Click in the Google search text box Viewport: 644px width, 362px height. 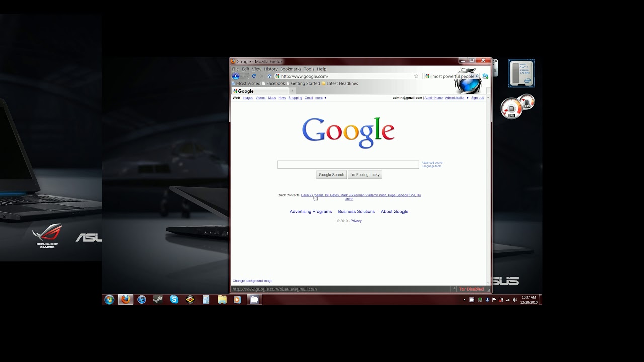coord(348,164)
